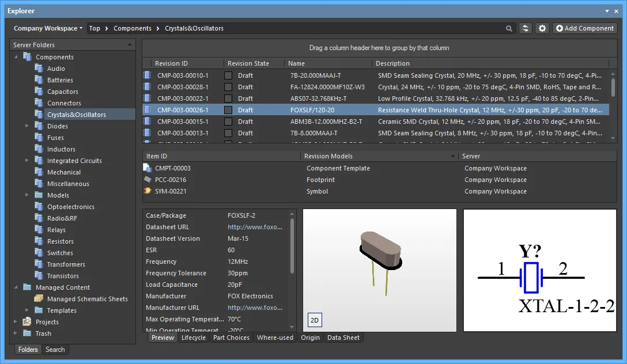Collapse the Components tree node
Viewport: 627px width, 364px height.
[x=15, y=57]
